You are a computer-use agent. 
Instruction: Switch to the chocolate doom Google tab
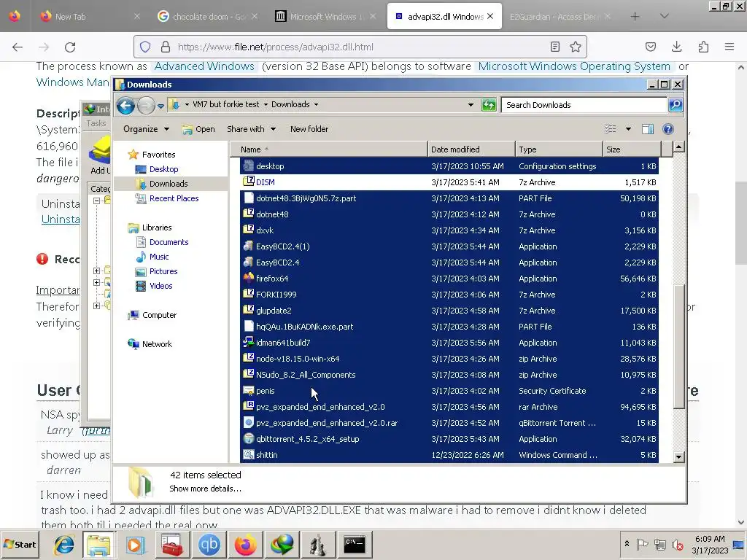(208, 17)
